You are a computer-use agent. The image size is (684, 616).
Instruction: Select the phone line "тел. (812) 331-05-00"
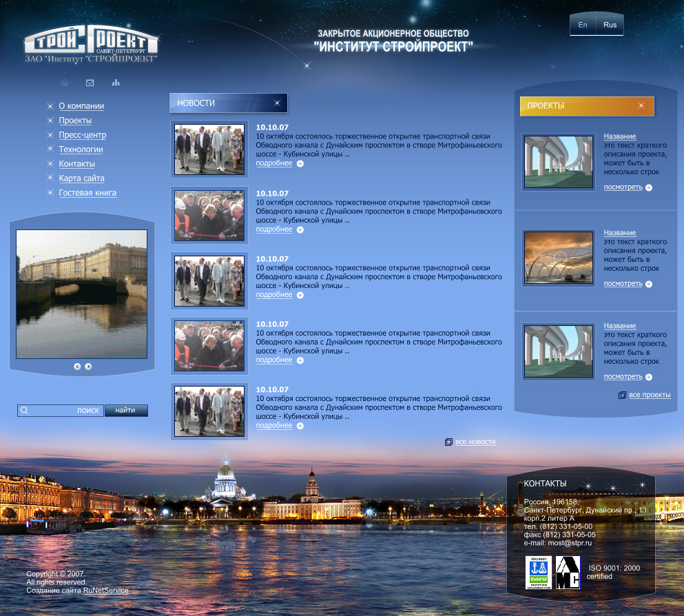558,526
